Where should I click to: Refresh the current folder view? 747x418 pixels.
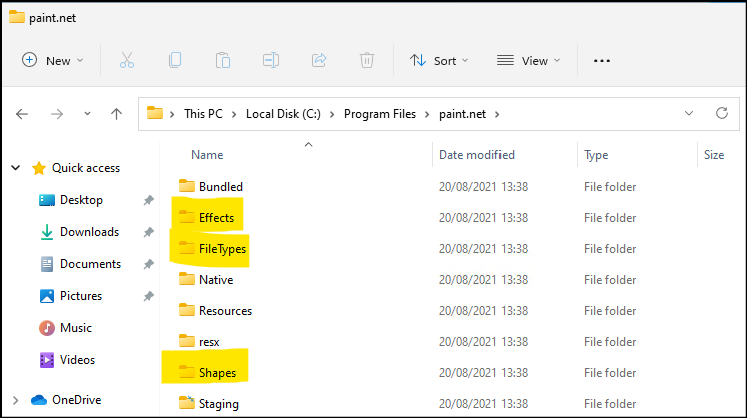point(721,114)
